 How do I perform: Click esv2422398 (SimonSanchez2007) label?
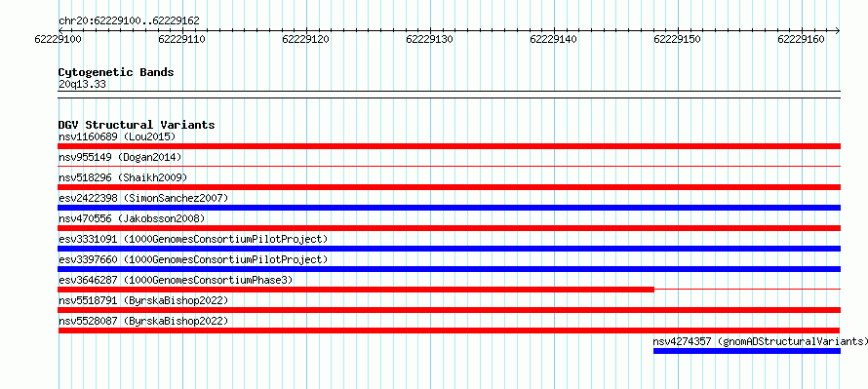tap(143, 198)
